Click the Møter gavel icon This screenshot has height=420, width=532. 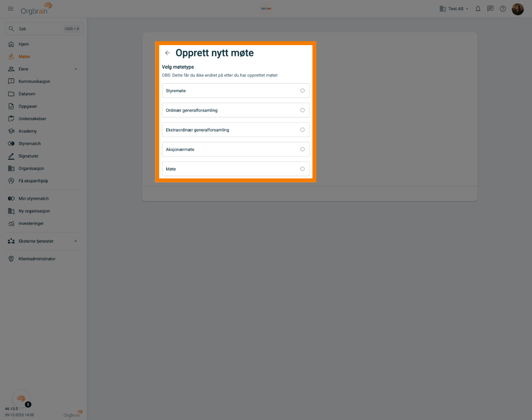(11, 57)
